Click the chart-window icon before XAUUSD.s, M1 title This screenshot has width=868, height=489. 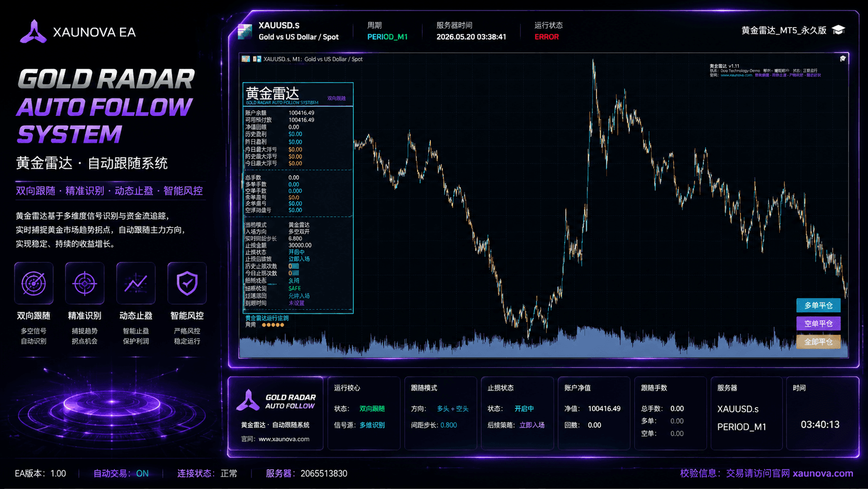pyautogui.click(x=246, y=59)
